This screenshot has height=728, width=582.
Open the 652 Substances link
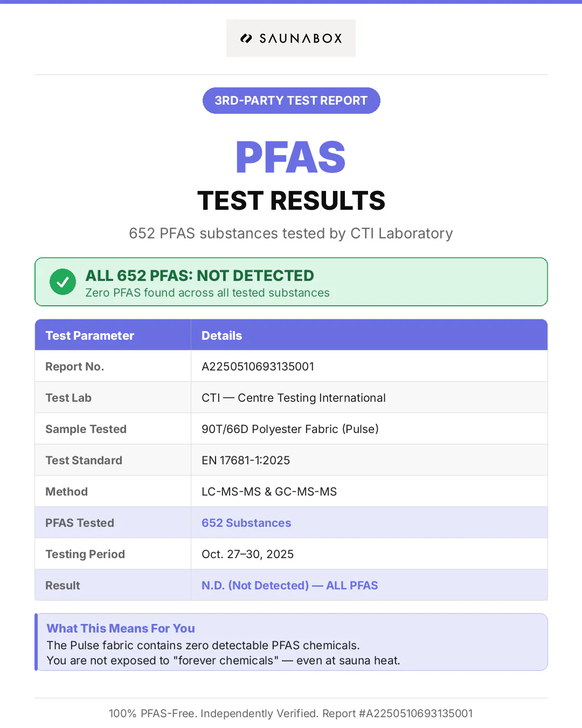pyautogui.click(x=246, y=523)
